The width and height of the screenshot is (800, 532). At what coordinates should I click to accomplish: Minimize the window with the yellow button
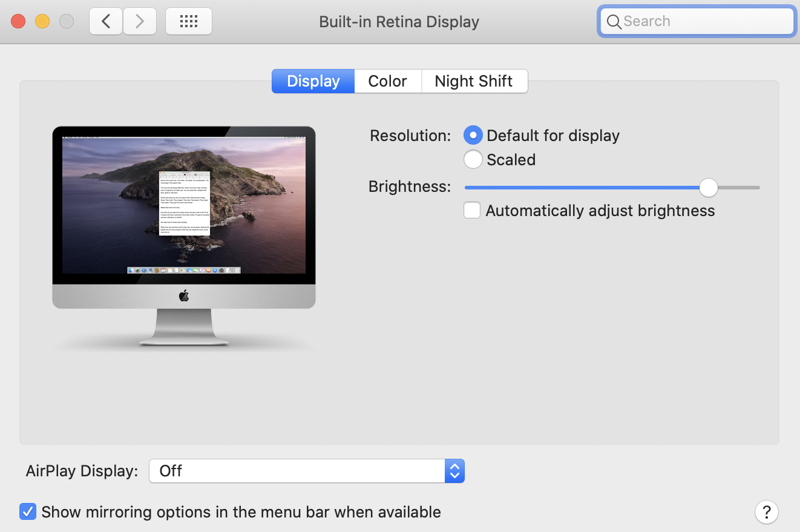pyautogui.click(x=42, y=21)
